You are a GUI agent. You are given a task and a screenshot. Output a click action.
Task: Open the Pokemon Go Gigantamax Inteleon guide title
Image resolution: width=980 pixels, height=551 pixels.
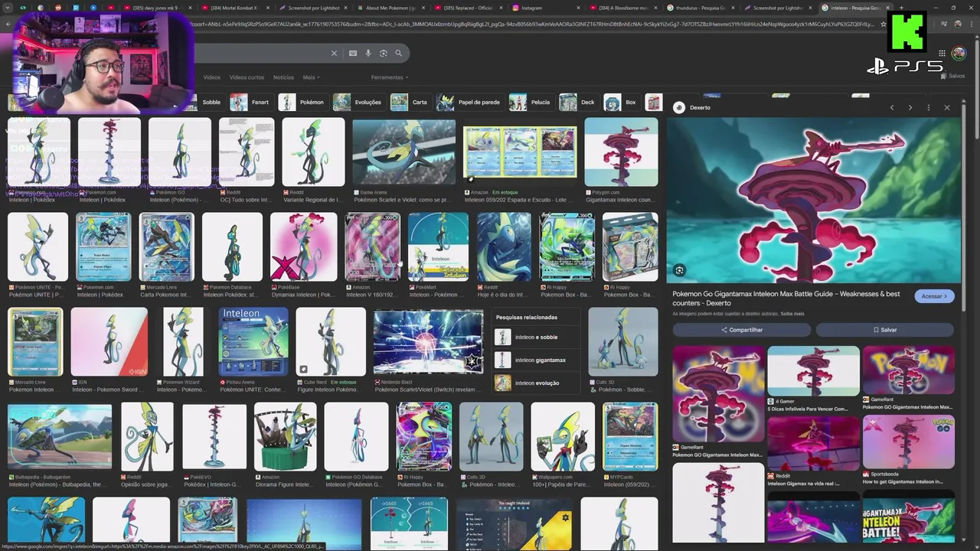tap(786, 298)
